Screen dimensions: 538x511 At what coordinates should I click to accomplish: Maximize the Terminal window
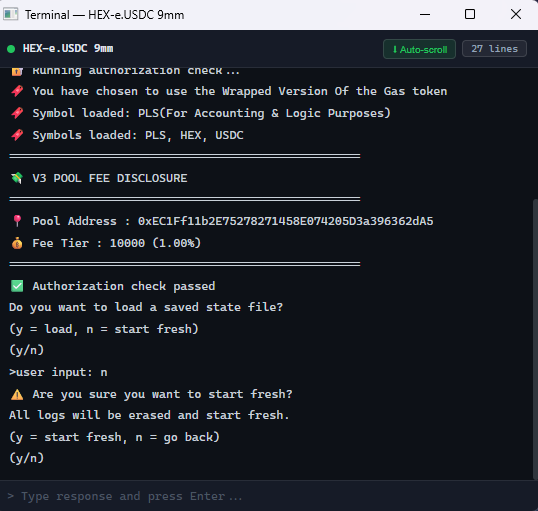(x=470, y=14)
